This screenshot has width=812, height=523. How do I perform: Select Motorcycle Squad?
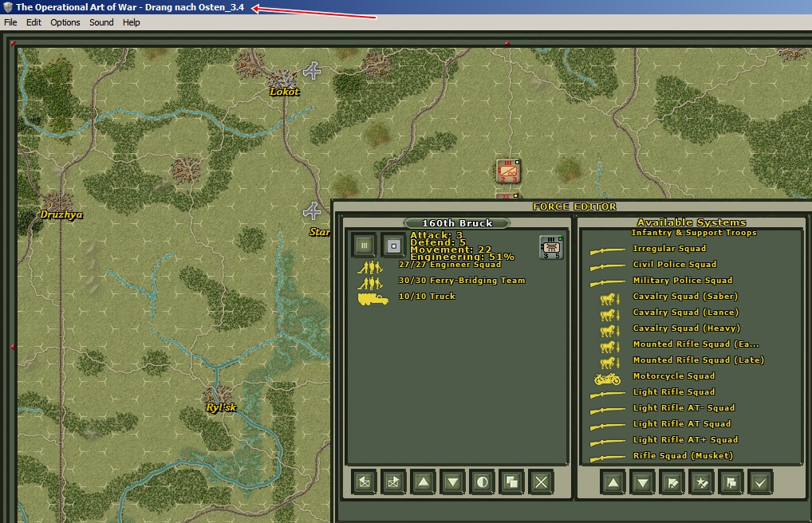coord(674,376)
